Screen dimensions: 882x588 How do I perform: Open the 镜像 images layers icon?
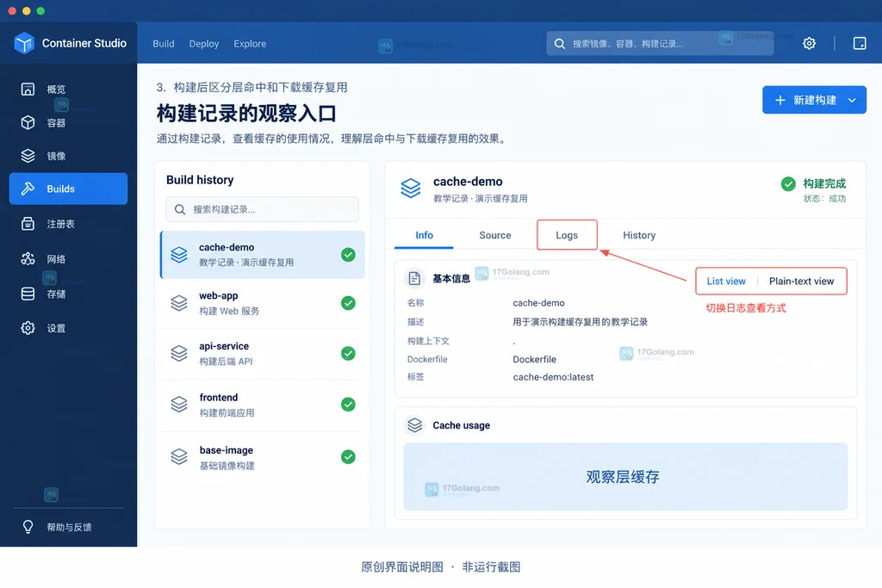point(28,156)
